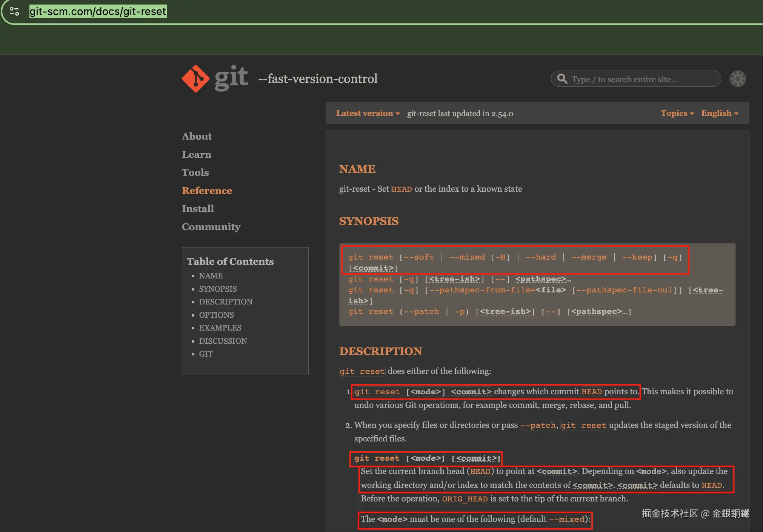Click the Table of Contents heading

pyautogui.click(x=230, y=261)
